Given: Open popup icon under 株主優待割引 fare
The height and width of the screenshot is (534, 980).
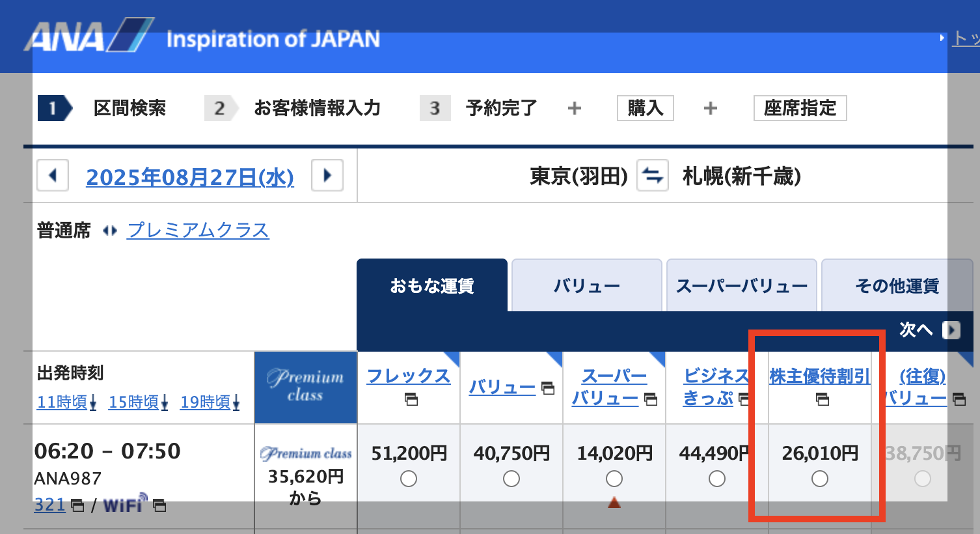Looking at the screenshot, I should pos(823,399).
